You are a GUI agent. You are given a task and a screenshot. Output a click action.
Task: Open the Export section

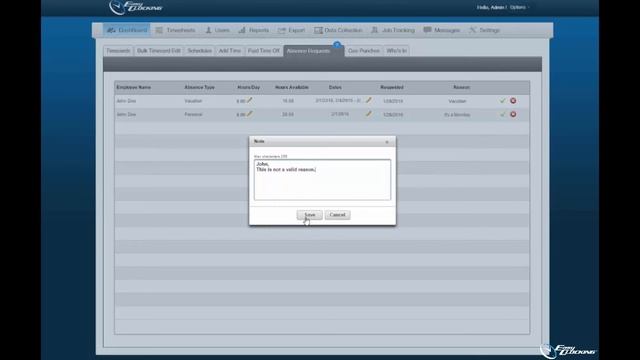(291, 30)
